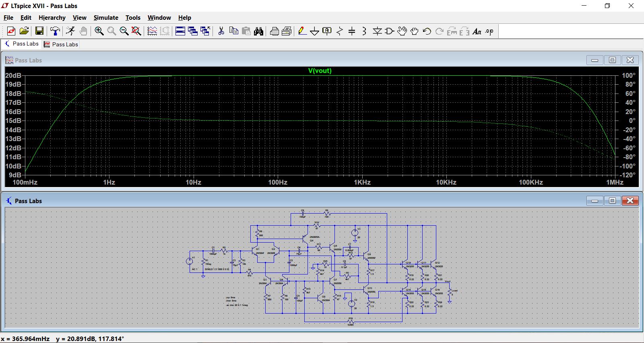The width and height of the screenshot is (644, 343).
Task: Open the View menu
Action: tap(79, 18)
